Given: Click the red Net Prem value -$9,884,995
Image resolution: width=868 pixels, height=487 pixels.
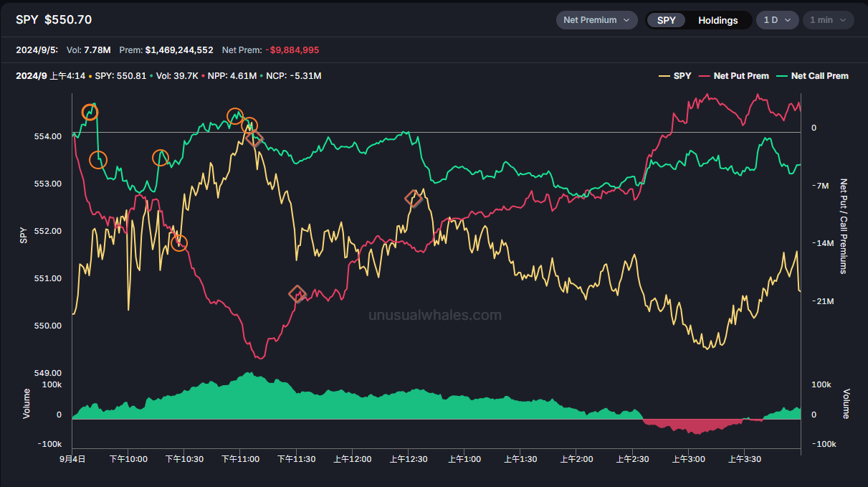Looking at the screenshot, I should click(x=292, y=50).
